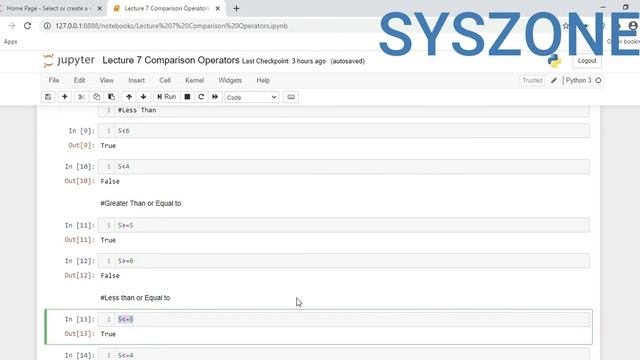Focus the address bar with notebook URL

171,26
